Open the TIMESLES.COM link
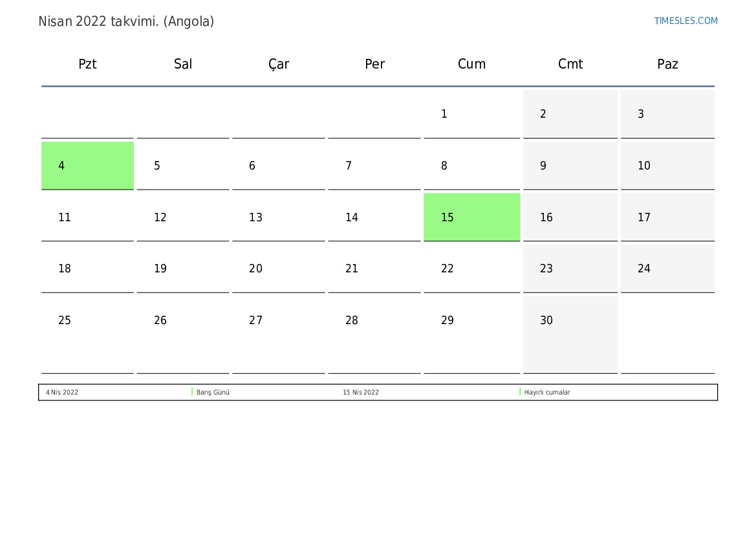The height and width of the screenshot is (535, 756). coord(686,21)
